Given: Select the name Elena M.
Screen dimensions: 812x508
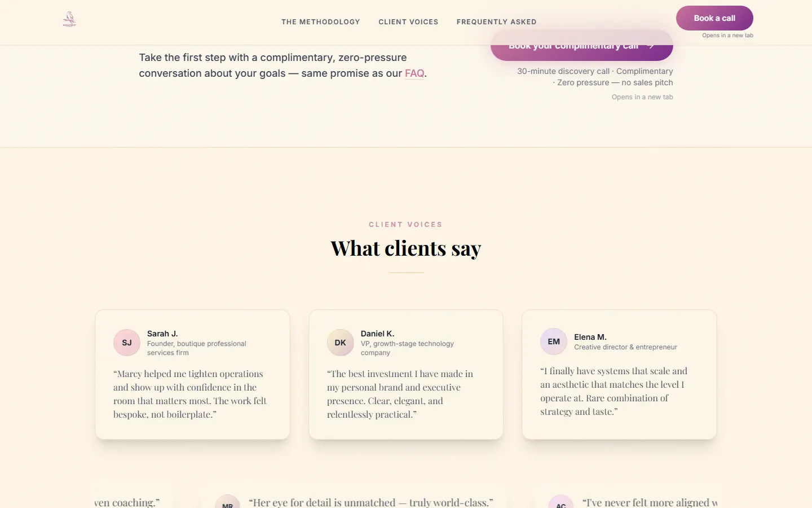Looking at the screenshot, I should click(x=590, y=337).
